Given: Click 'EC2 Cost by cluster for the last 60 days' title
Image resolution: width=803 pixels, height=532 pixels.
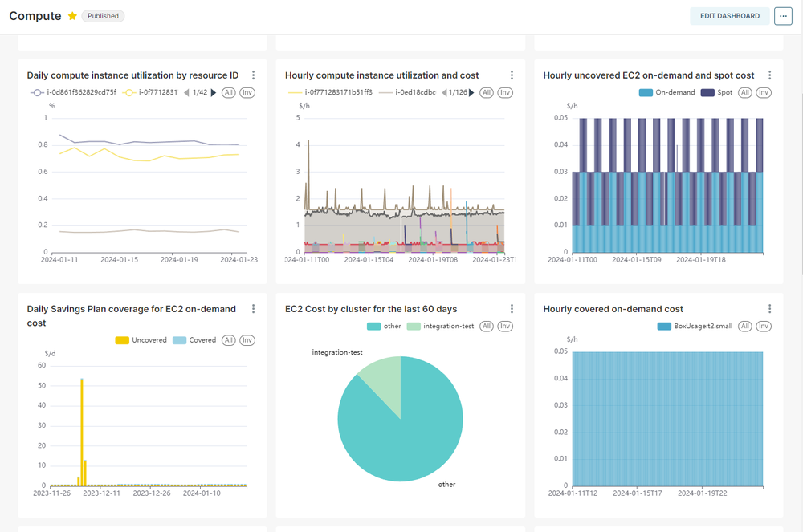Looking at the screenshot, I should [371, 309].
